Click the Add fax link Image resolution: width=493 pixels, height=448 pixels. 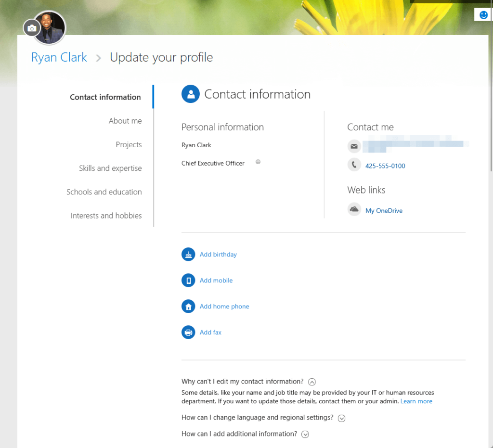pyautogui.click(x=211, y=333)
